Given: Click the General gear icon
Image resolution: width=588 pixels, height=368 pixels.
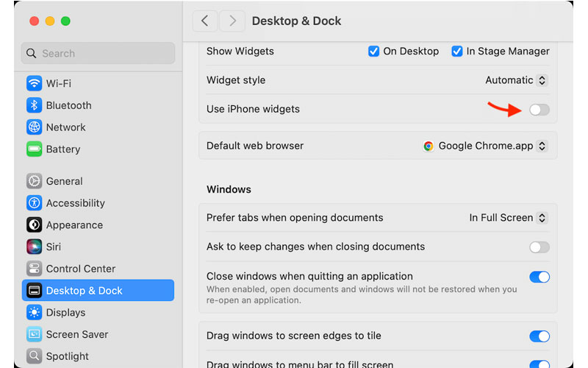Looking at the screenshot, I should coord(34,181).
